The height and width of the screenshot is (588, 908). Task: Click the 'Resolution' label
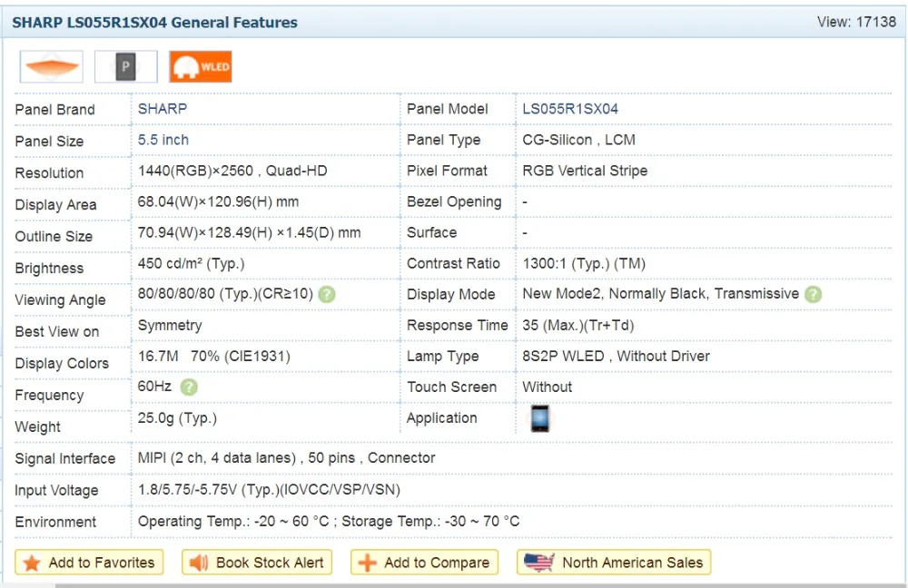[49, 173]
